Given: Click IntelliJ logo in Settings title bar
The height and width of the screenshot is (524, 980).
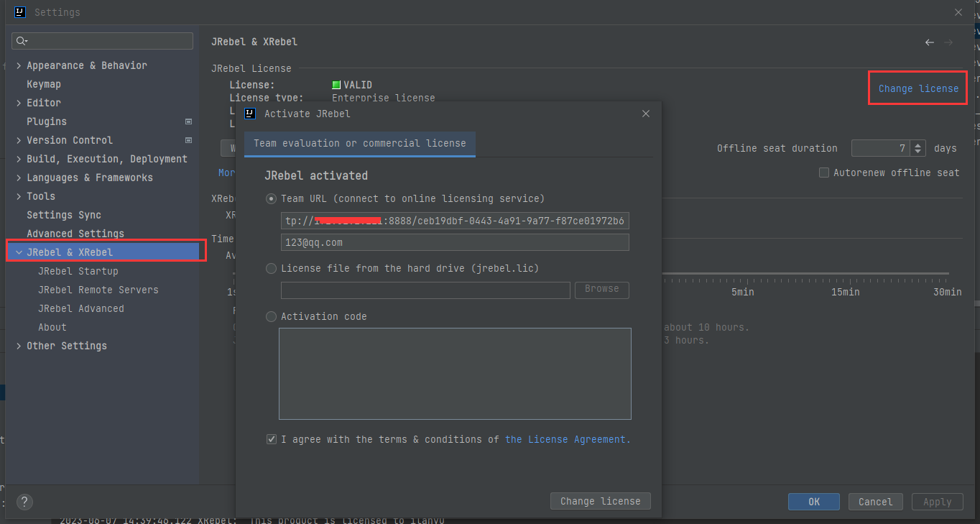Looking at the screenshot, I should (20, 12).
